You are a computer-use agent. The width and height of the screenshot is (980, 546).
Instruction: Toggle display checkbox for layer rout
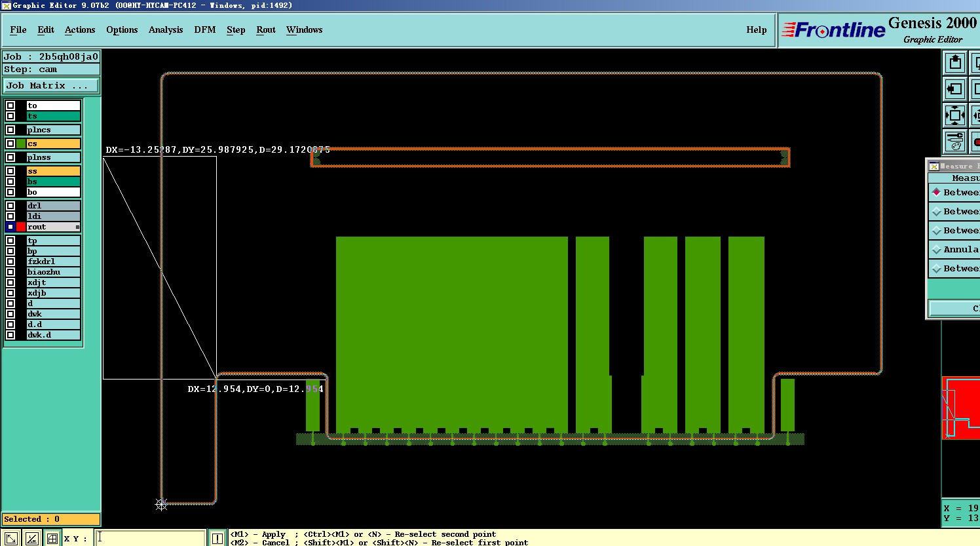[x=10, y=227]
